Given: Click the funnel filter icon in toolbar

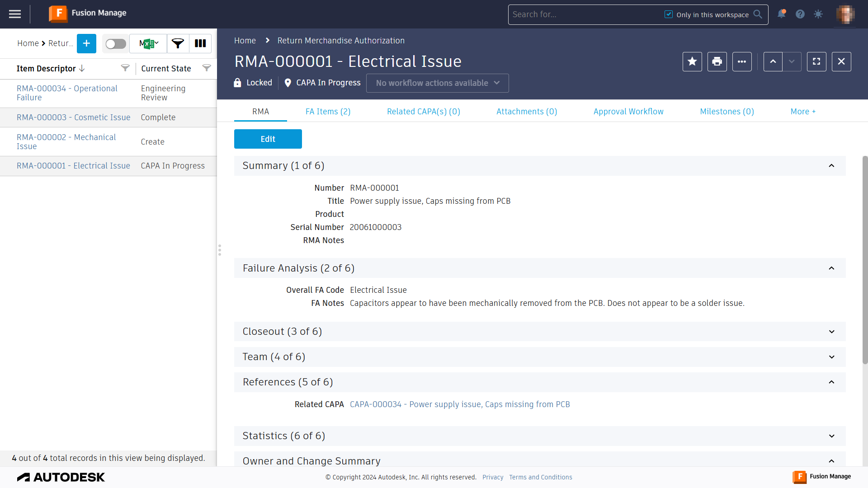Looking at the screenshot, I should tap(178, 43).
